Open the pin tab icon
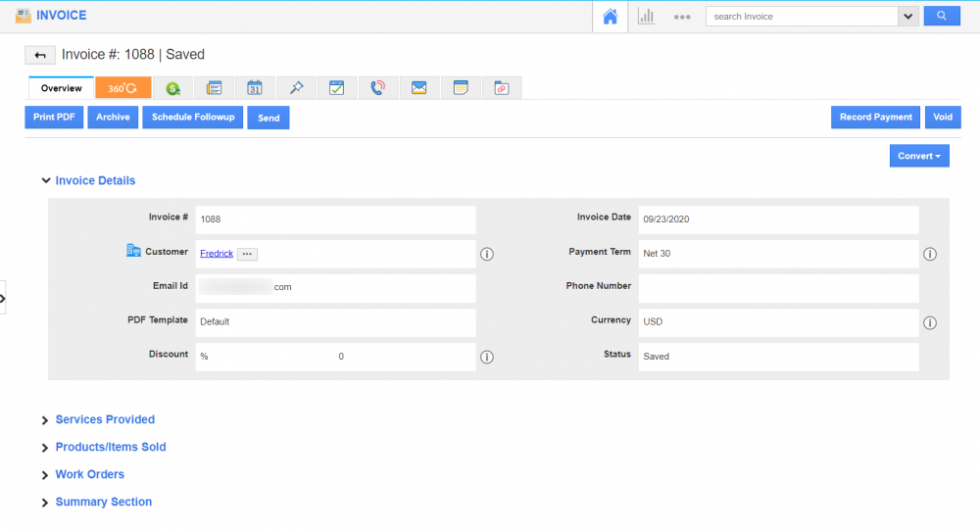This screenshot has height=532, width=980. click(296, 88)
